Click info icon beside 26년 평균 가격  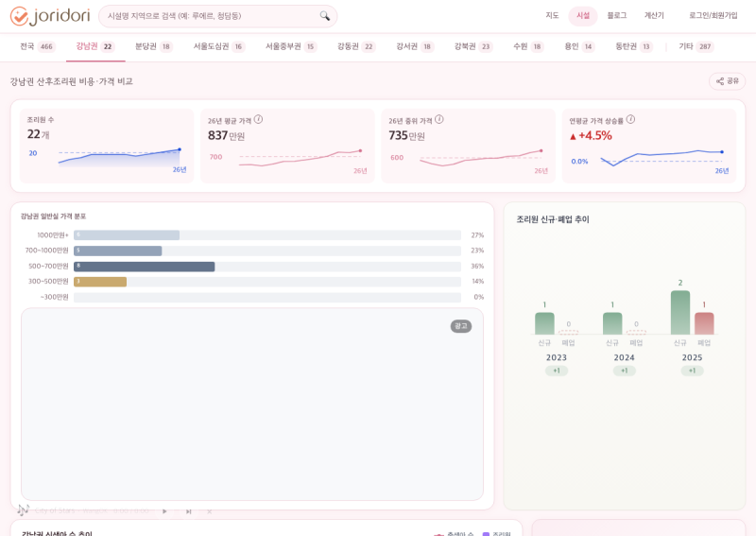258,119
